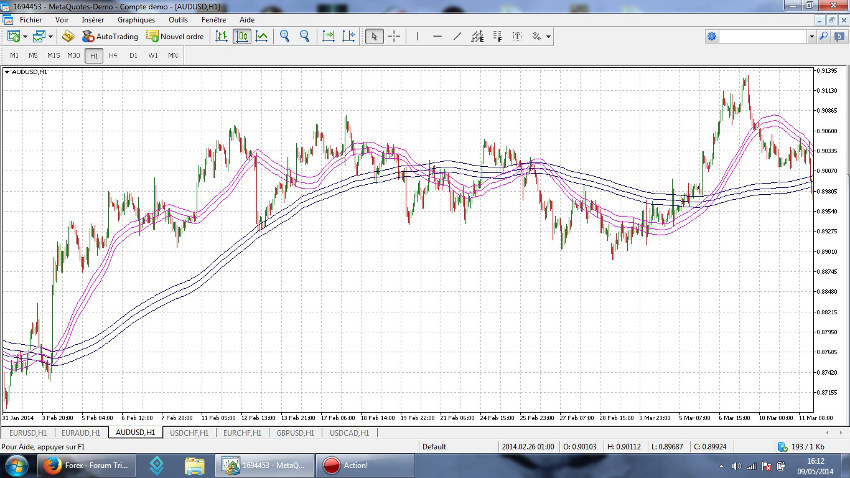Open the Graphiques menu
Viewport: 850px width, 478px height.
pos(136,19)
